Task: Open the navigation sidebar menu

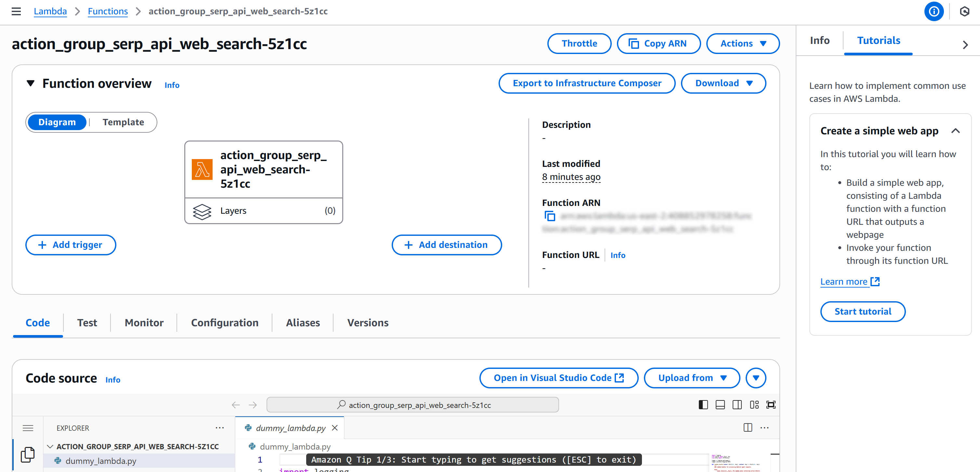Action: 16,11
